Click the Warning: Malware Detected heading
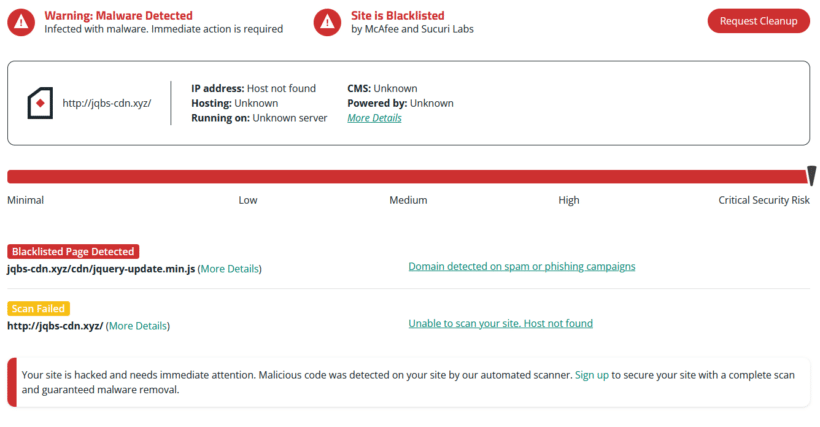The width and height of the screenshot is (820, 427). point(118,16)
